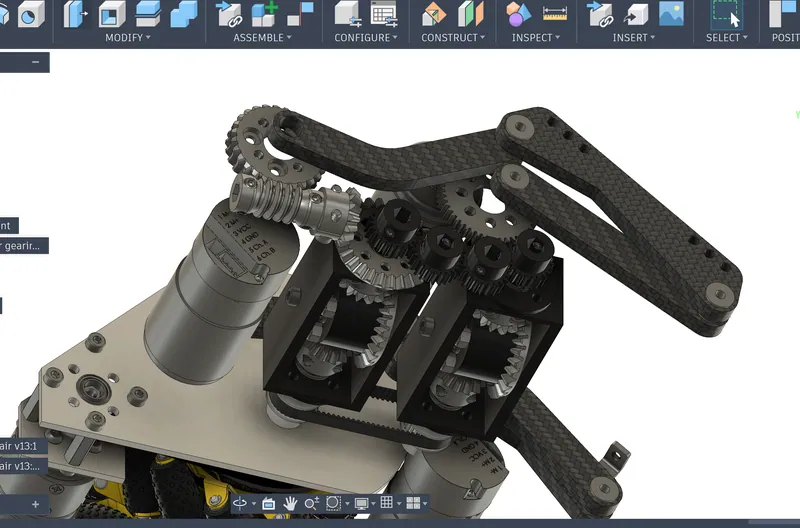Open Display Settings monitor icon

(x=361, y=504)
